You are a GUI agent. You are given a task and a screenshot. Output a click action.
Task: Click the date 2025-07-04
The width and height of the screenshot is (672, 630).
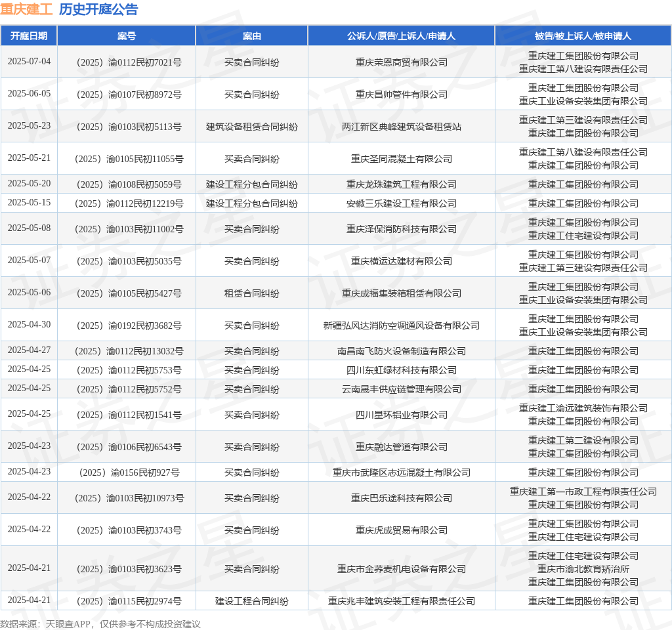tap(29, 61)
